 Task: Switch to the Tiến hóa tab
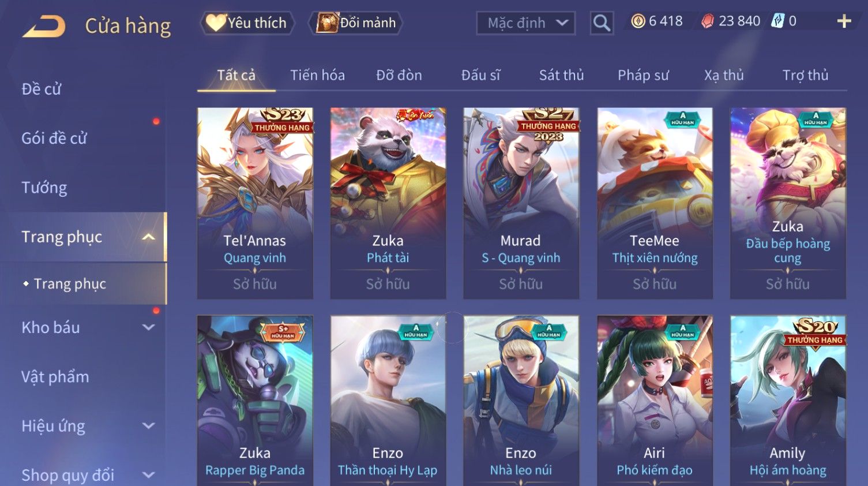(x=317, y=75)
